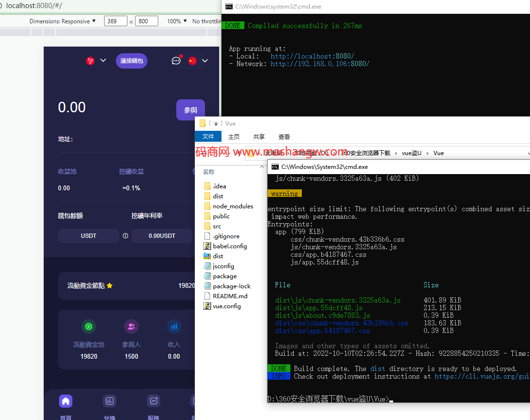
Task: Select the 兌換 exchange icon in bottom nav
Action: click(109, 401)
